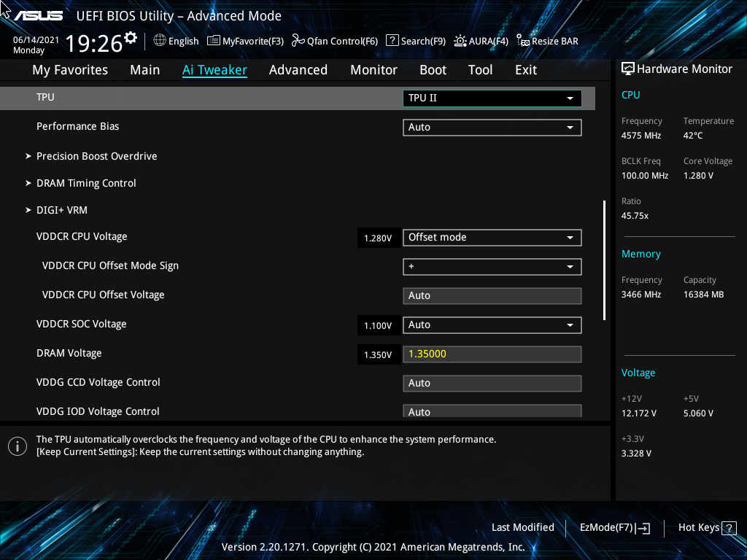The width and height of the screenshot is (747, 560).
Task: Open the Advanced tab
Action: (x=298, y=70)
